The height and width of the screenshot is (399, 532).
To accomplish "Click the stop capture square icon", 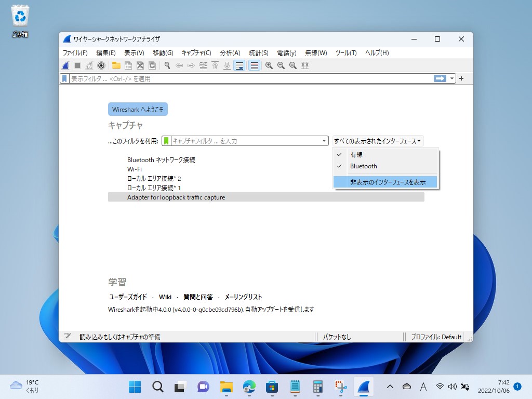I will click(77, 65).
